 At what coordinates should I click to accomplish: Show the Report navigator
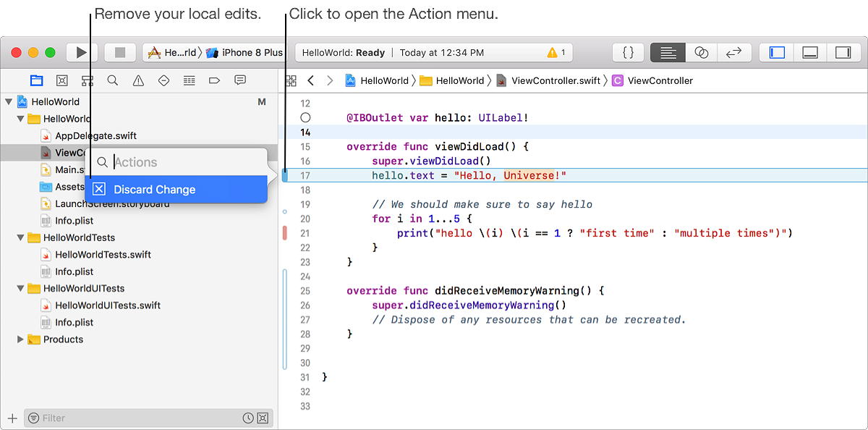240,80
